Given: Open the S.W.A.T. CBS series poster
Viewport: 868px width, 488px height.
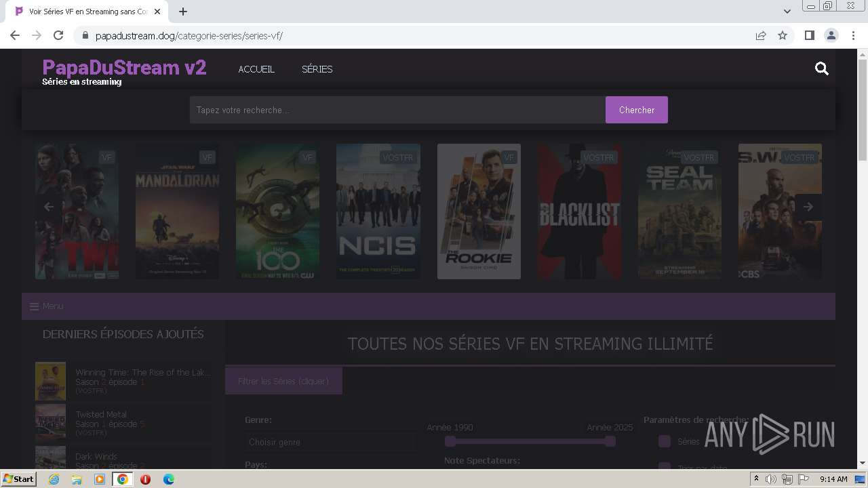Looking at the screenshot, I should point(780,211).
